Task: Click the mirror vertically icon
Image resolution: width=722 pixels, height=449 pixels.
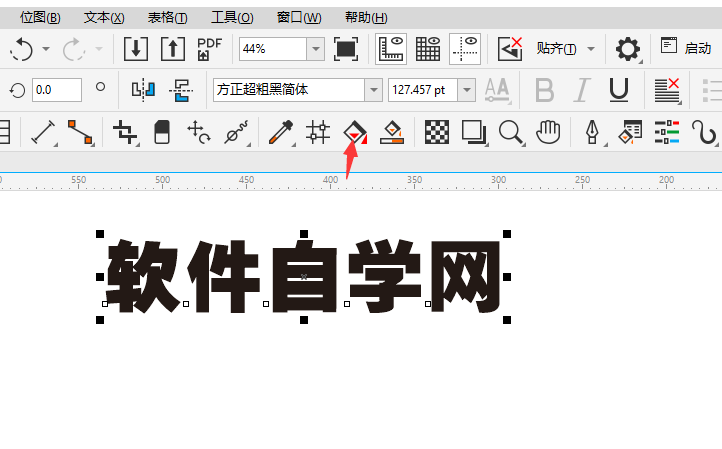Action: (x=181, y=90)
